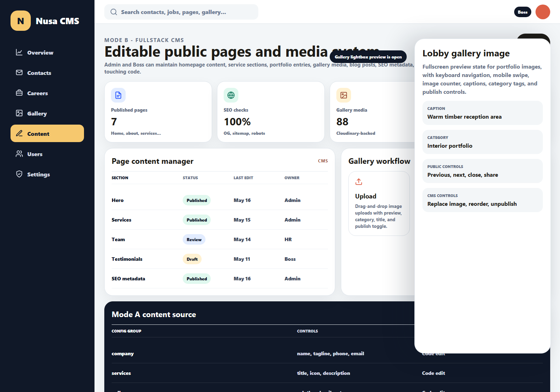Click the HR owner cell
This screenshot has width=560, height=392.
[288, 239]
